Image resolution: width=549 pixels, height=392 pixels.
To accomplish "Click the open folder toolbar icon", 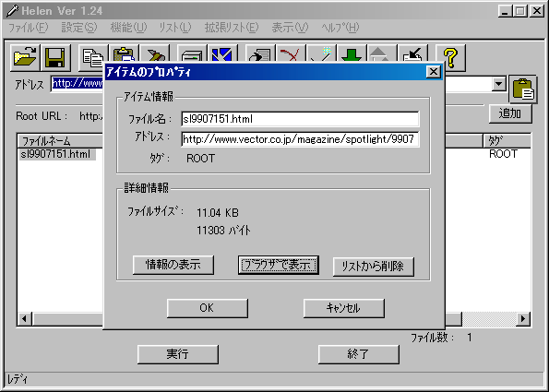I will point(25,56).
